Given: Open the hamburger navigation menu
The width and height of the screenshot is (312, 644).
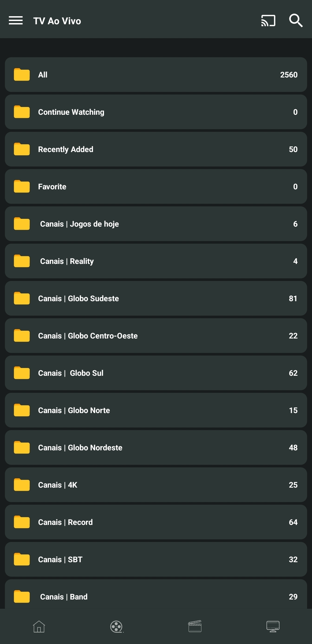Looking at the screenshot, I should 16,21.
